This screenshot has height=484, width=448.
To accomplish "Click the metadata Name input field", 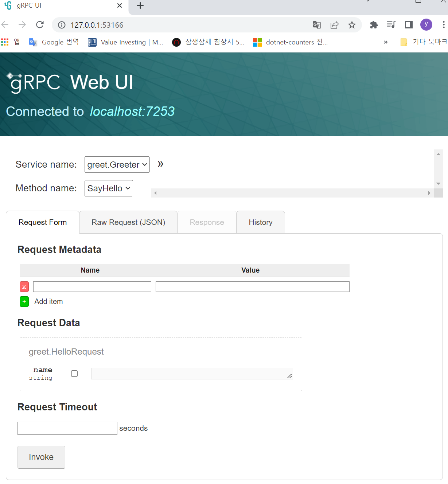I will click(x=92, y=286).
